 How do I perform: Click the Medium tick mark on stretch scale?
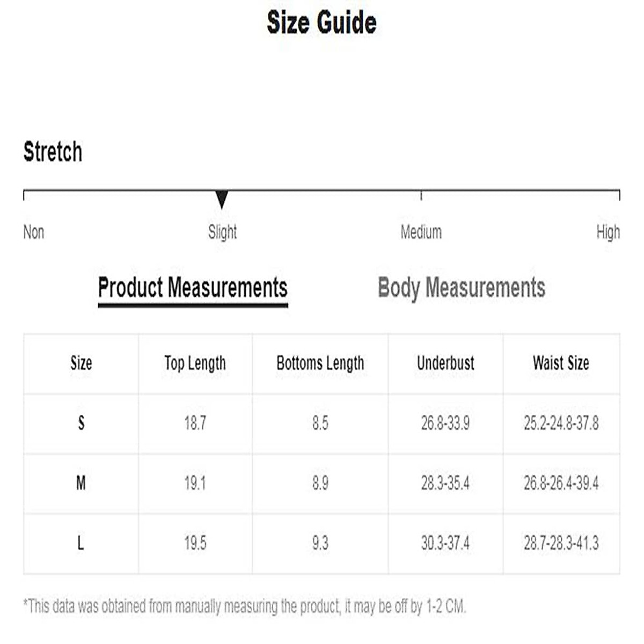coord(421,195)
